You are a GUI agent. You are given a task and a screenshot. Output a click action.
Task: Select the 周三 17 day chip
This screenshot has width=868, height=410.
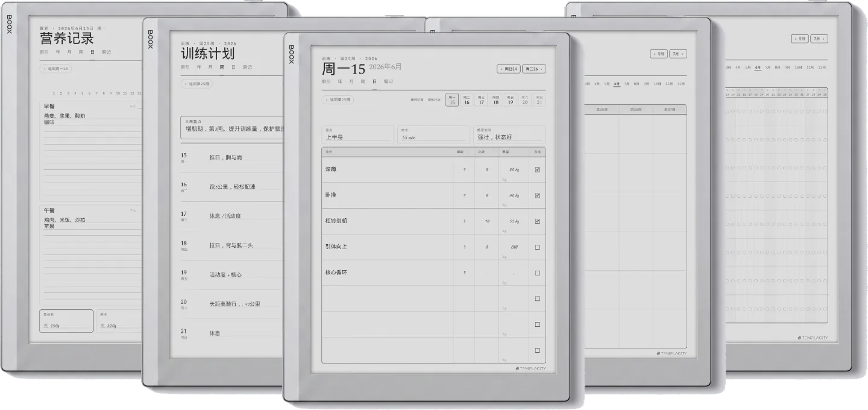(x=481, y=100)
